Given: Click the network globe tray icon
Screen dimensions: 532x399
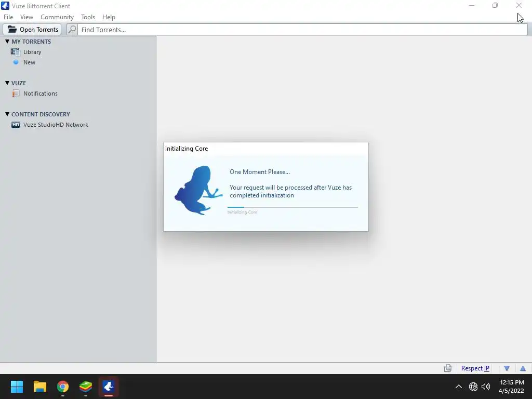Looking at the screenshot, I should coord(473,387).
